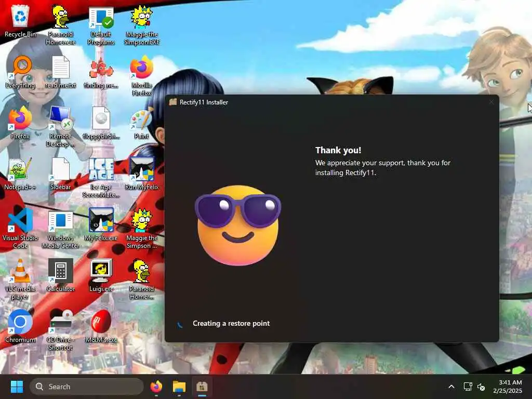This screenshot has height=399, width=532.
Task: Launch the Everything search shortcut
Action: point(20,72)
